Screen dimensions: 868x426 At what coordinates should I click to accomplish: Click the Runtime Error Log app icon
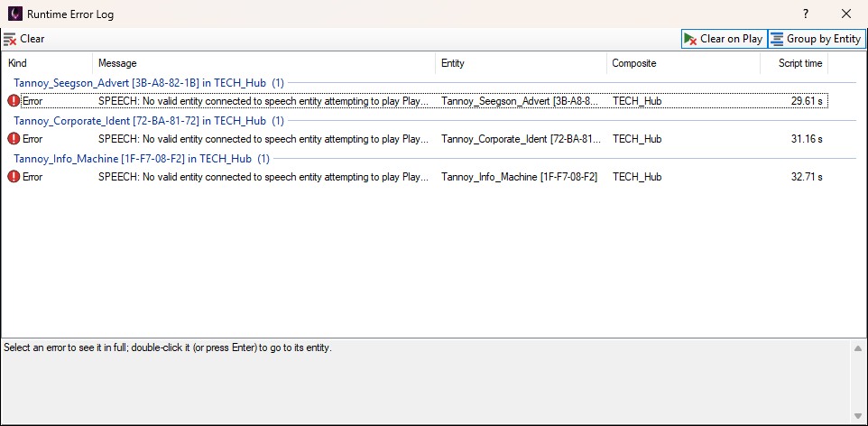pyautogui.click(x=15, y=14)
